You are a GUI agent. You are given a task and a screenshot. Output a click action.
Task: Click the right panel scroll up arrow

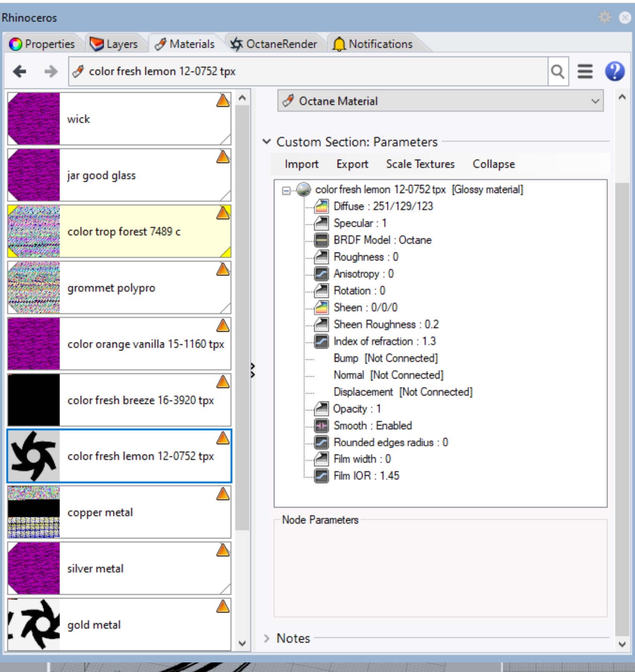[622, 97]
